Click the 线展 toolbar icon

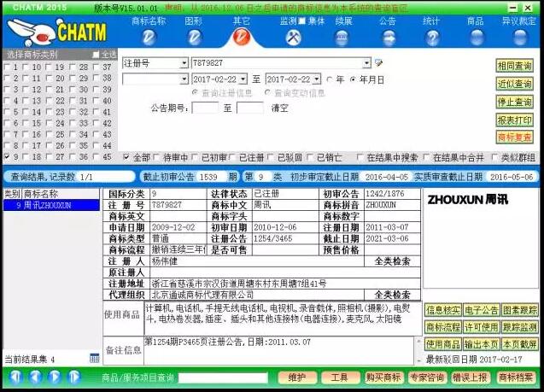(x=342, y=37)
